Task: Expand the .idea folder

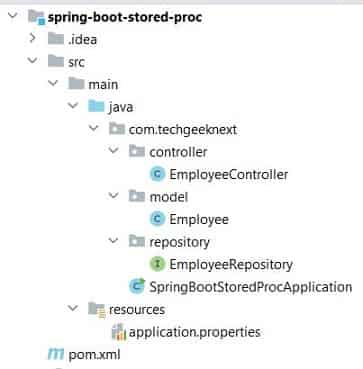Action: (x=32, y=38)
